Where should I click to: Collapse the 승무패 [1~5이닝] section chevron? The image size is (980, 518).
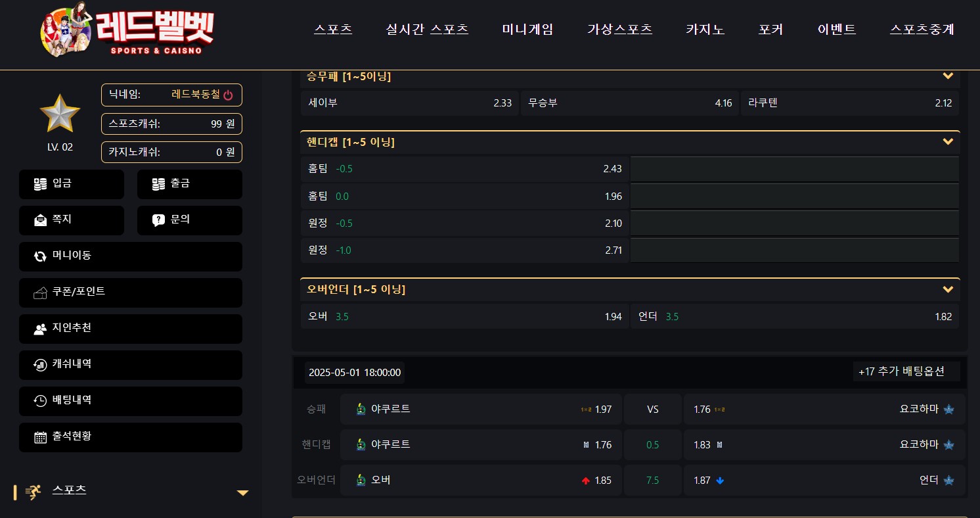click(x=948, y=76)
